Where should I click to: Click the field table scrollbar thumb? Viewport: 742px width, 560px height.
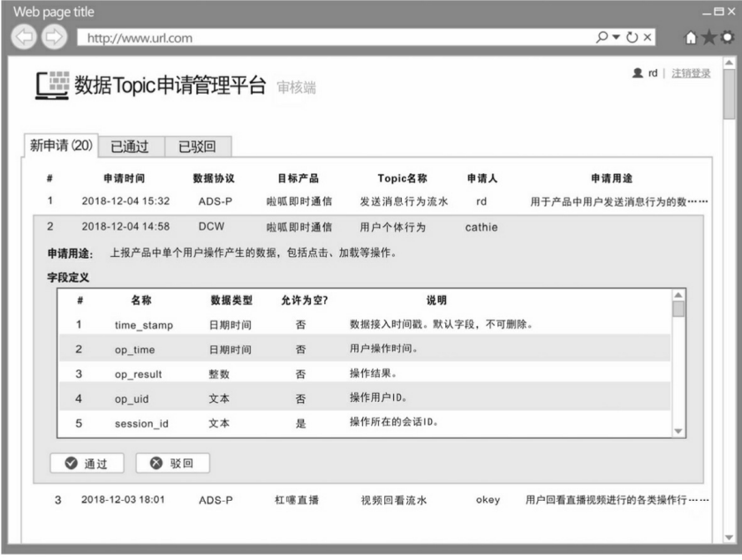click(678, 309)
